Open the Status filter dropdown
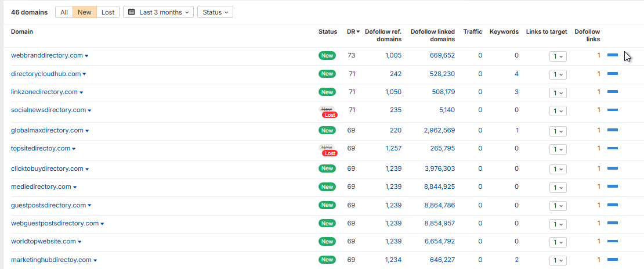The height and width of the screenshot is (269, 644). pos(215,12)
